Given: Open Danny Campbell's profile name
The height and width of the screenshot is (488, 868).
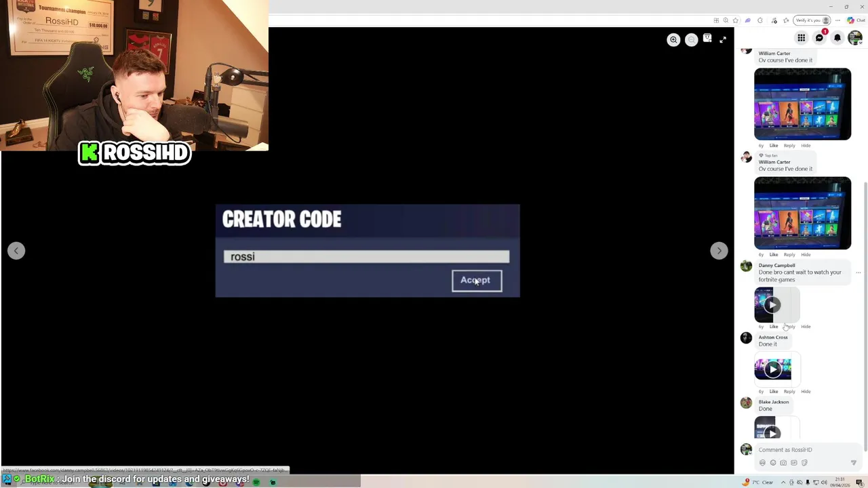Looking at the screenshot, I should pos(776,266).
